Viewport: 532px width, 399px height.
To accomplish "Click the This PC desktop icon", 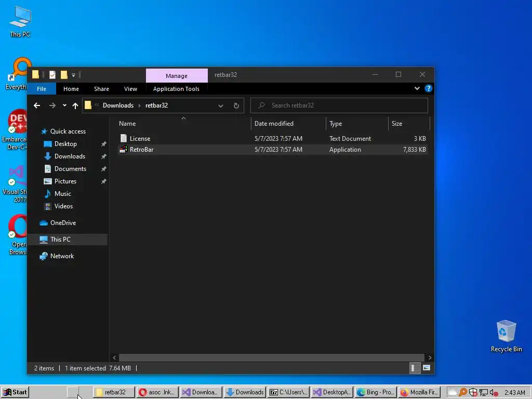I will [20, 22].
